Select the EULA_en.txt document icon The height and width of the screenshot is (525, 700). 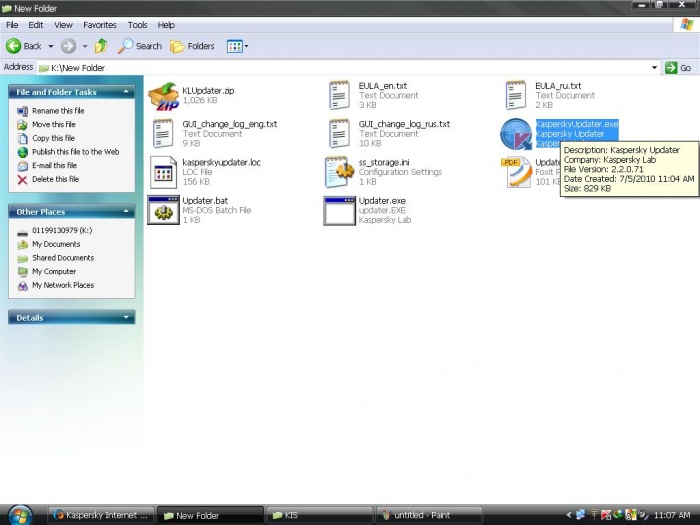339,95
